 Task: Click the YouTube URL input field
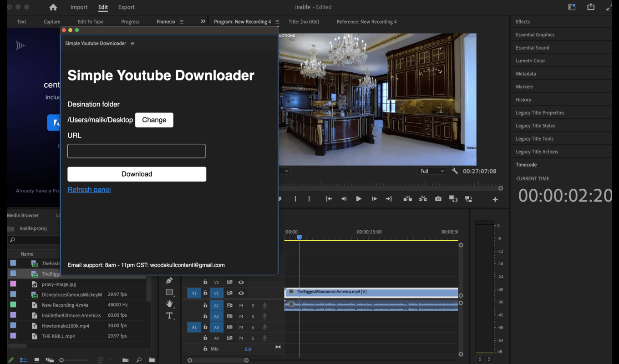tap(137, 151)
